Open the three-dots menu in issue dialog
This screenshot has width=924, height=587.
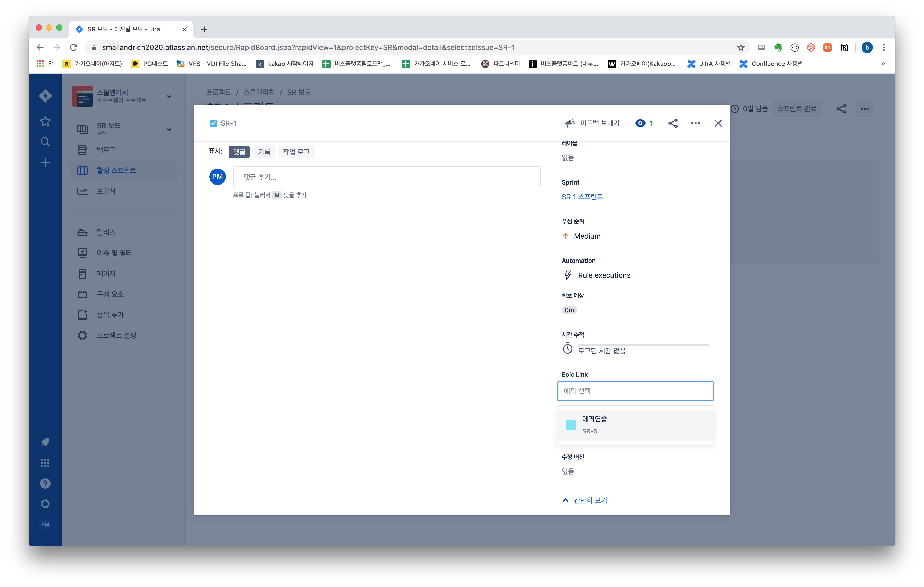point(695,123)
